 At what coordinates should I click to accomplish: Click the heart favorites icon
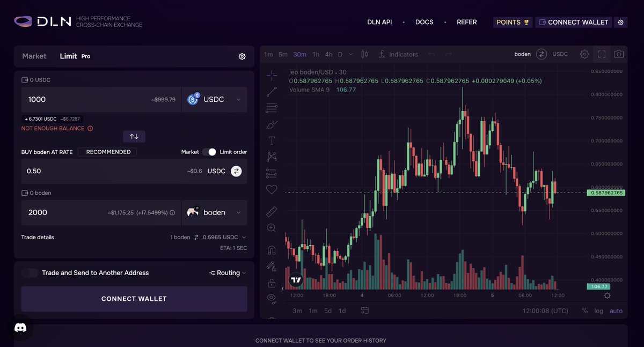coord(272,189)
